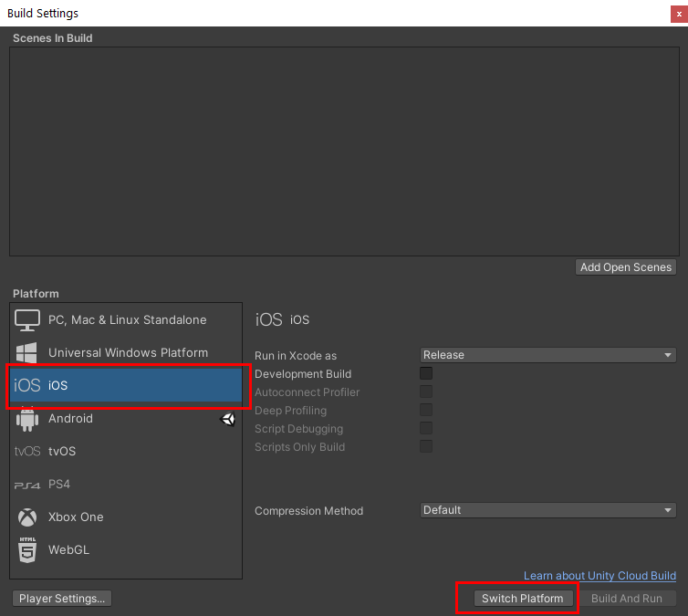
Task: Click the Universal Windows Platform logo icon
Action: (27, 353)
